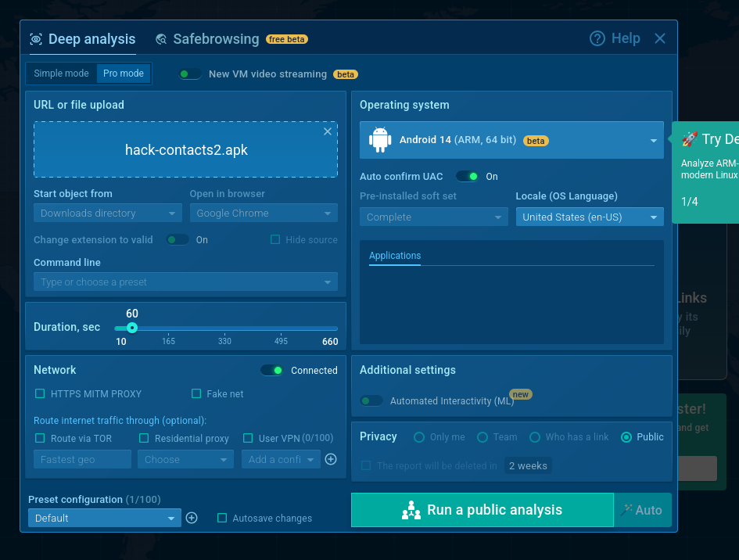Enable Automated Interactivity (ML) switch
Screen dimensions: 739x560
(371, 400)
